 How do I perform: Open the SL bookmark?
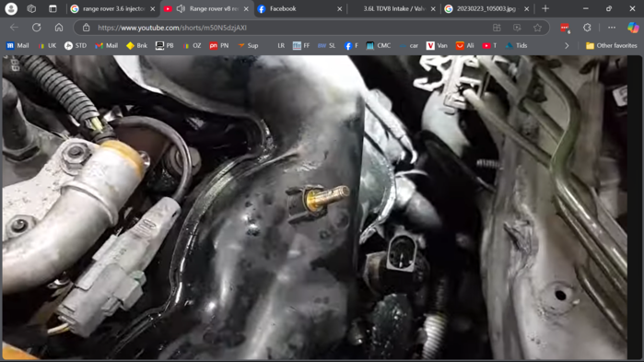[327, 45]
